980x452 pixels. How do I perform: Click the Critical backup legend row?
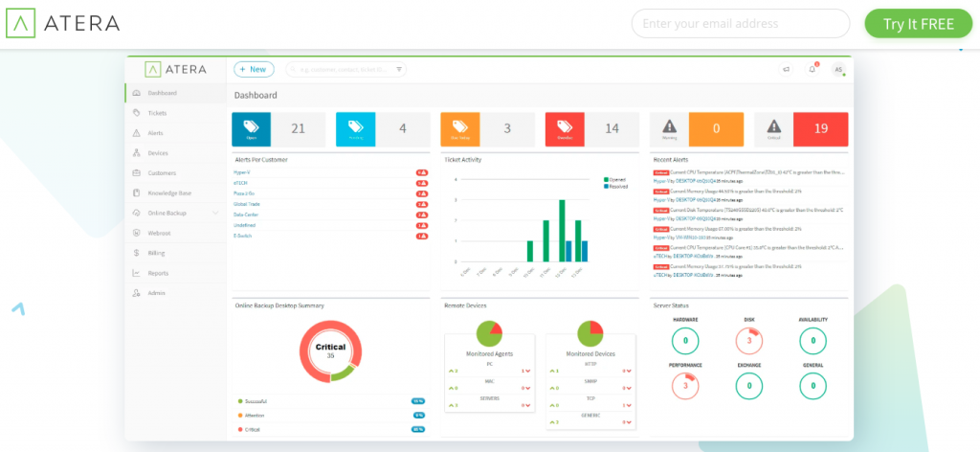coord(330,429)
